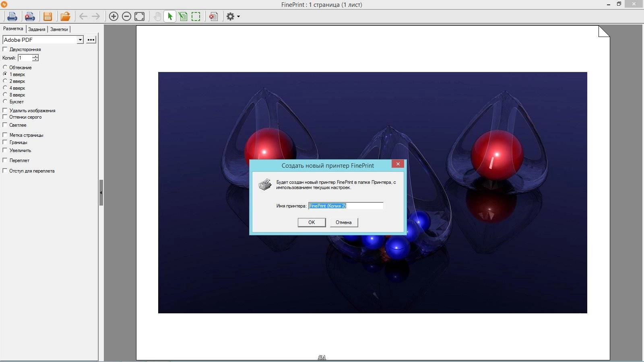This screenshot has height=362, width=644.
Task: Click the three-dots printer properties button
Action: (x=91, y=40)
